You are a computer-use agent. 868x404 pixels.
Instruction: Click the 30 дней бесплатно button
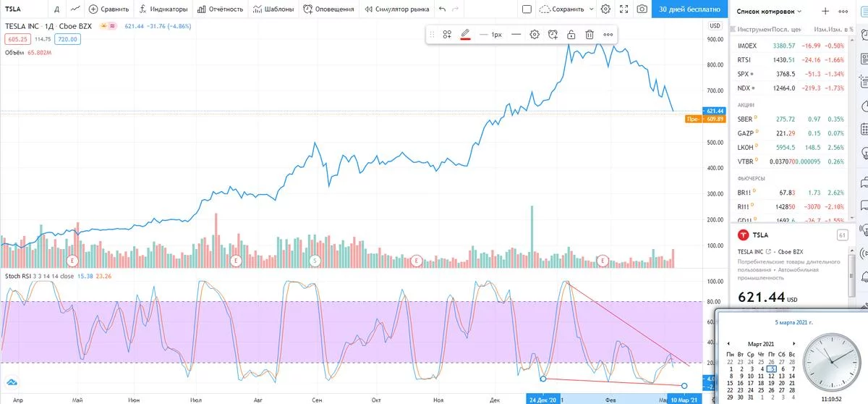(690, 9)
